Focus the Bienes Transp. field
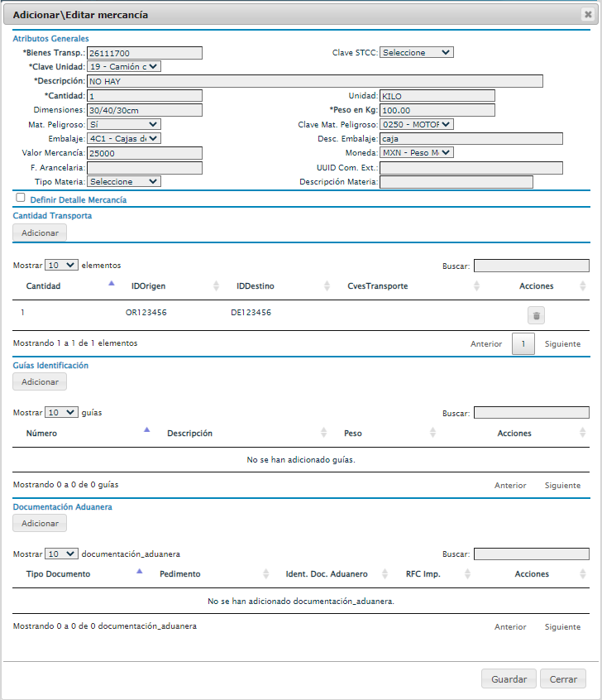602x700 pixels. pyautogui.click(x=145, y=53)
